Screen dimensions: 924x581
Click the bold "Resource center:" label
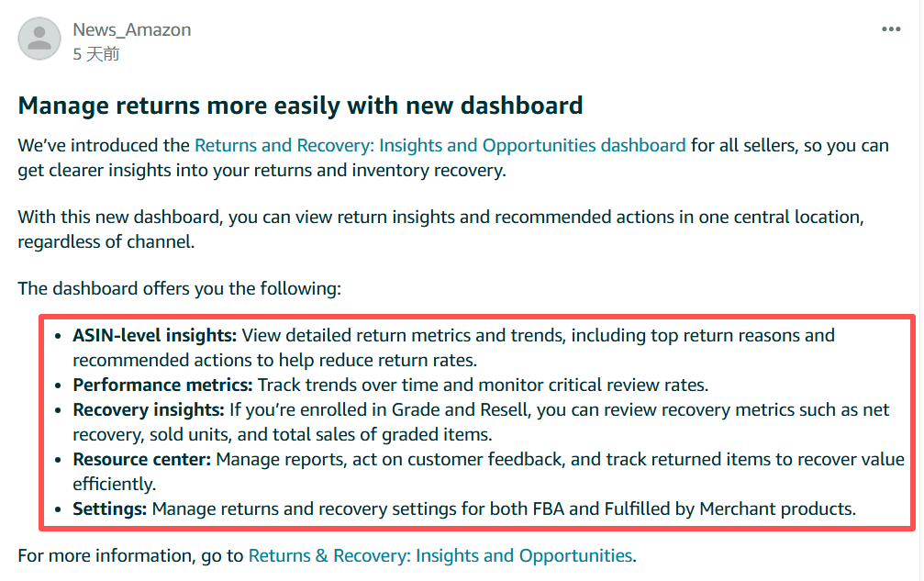point(142,459)
